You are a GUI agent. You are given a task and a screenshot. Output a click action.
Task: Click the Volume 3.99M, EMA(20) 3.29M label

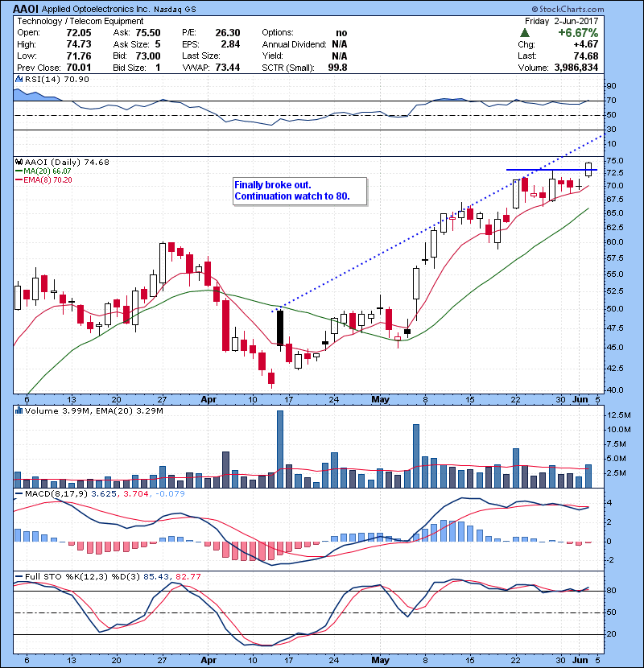(x=93, y=410)
